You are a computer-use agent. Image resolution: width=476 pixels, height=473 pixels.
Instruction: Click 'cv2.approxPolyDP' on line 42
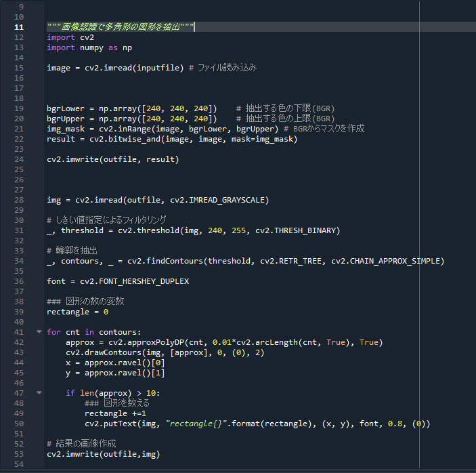[146, 342]
